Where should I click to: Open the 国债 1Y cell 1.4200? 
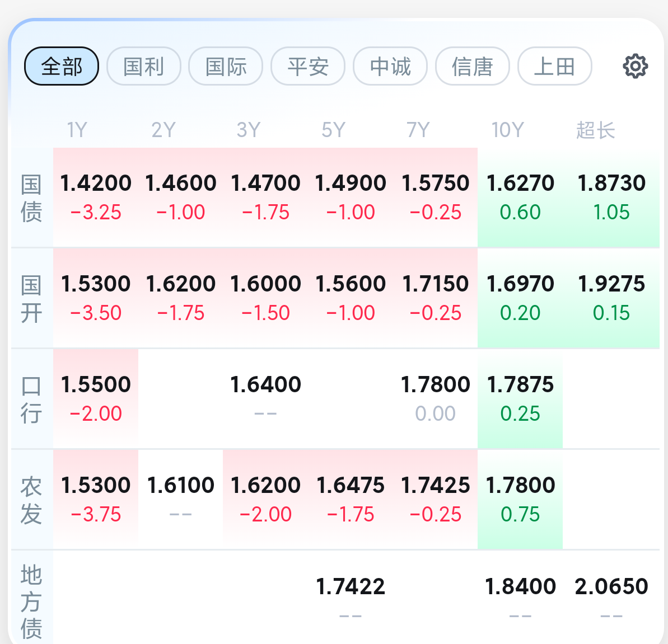(96, 198)
